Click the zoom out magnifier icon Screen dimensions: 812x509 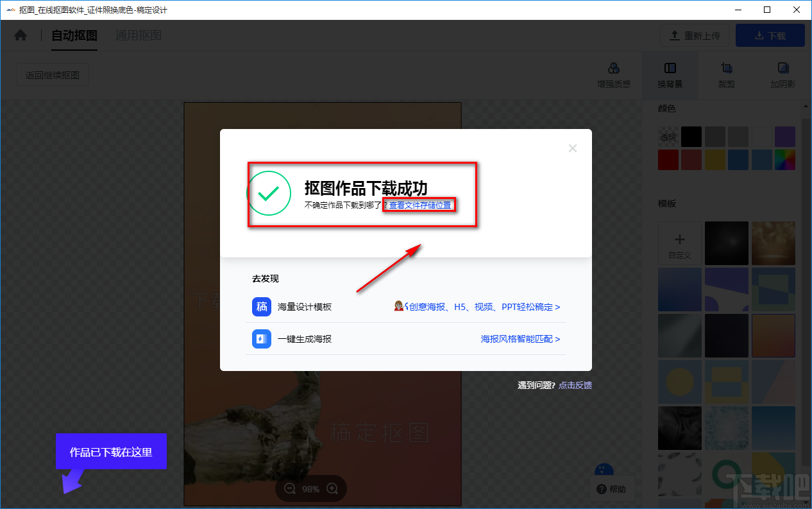point(290,488)
